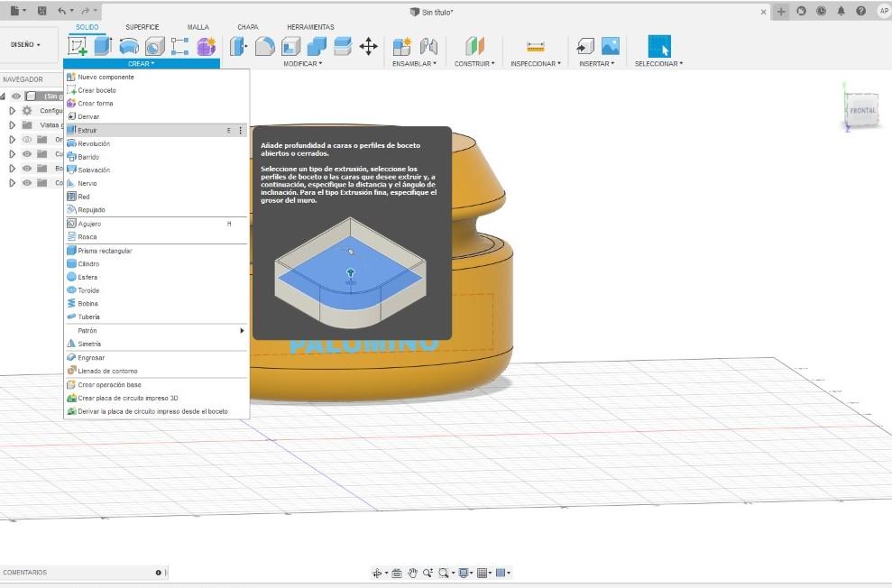Click the Rectangular Pattern toolbar icon

coord(179,46)
